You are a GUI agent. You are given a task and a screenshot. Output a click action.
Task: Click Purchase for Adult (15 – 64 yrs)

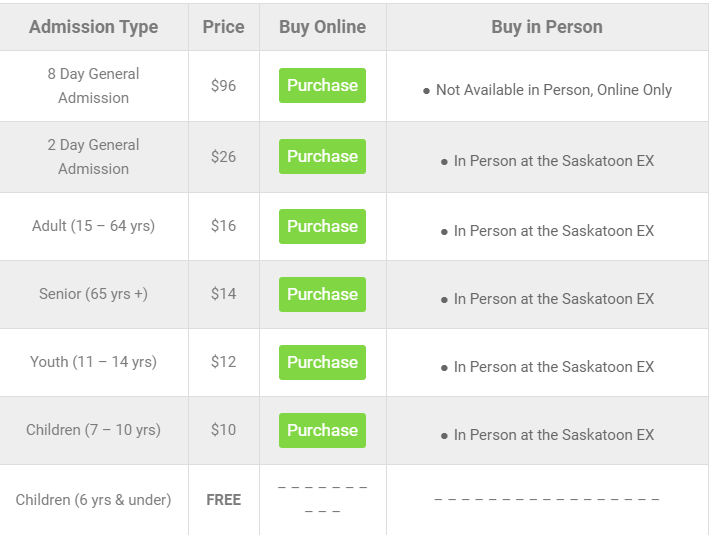pyautogui.click(x=322, y=227)
